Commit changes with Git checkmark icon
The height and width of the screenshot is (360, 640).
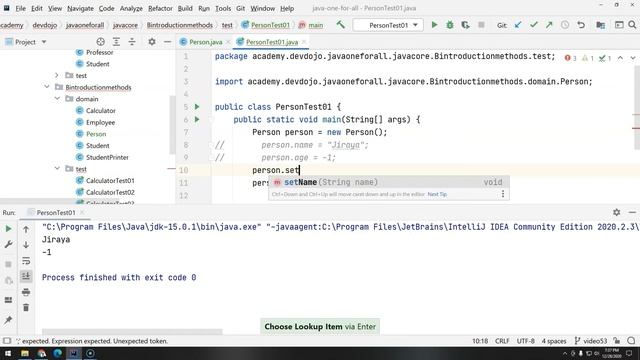point(533,25)
